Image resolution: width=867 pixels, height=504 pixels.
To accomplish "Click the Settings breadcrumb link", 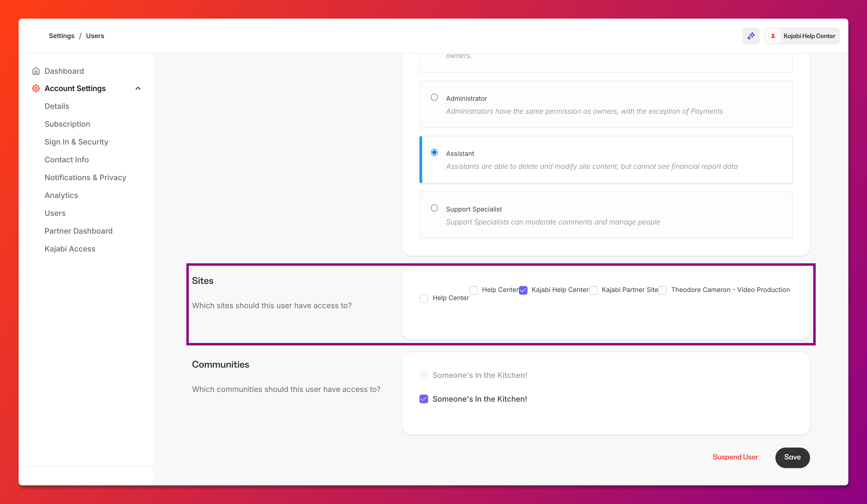I will click(x=62, y=36).
